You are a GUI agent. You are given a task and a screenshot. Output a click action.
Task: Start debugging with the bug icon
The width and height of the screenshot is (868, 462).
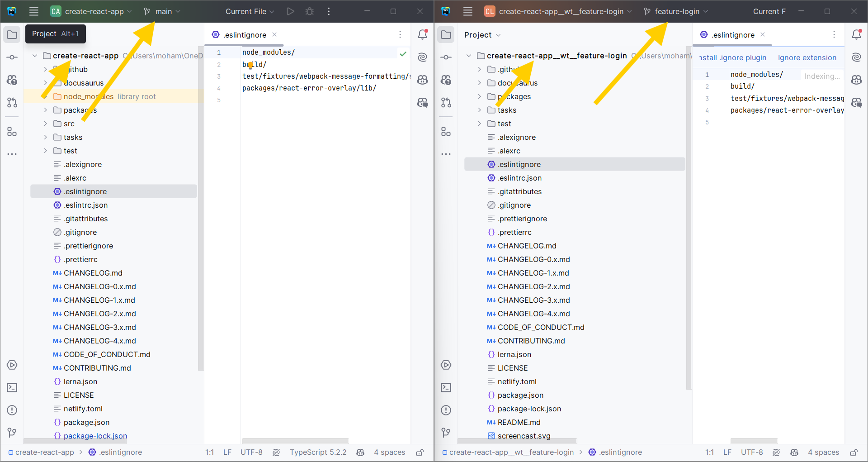click(x=310, y=11)
